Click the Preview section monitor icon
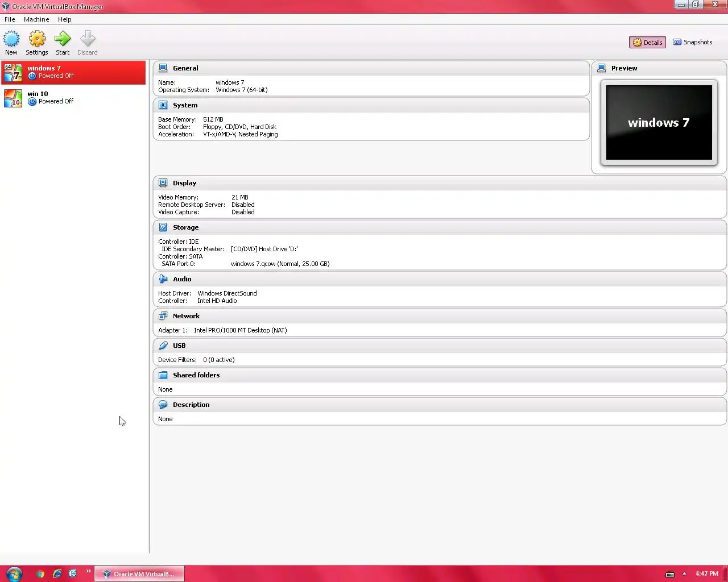Image resolution: width=728 pixels, height=582 pixels. pos(602,68)
